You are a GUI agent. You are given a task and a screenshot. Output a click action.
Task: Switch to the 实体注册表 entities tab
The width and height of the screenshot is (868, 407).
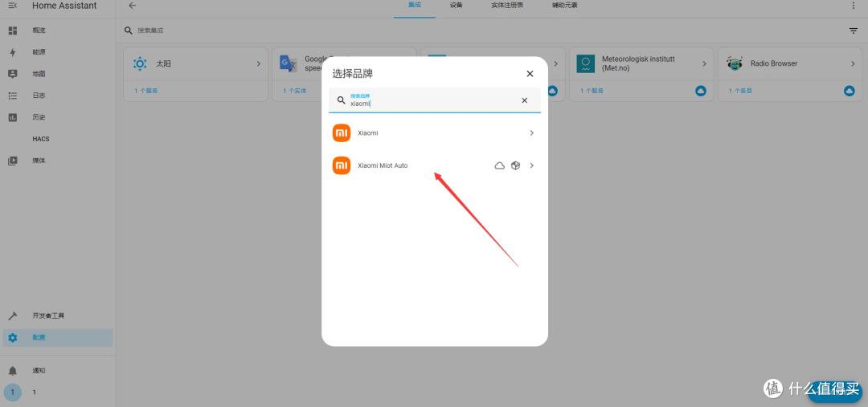tap(507, 6)
